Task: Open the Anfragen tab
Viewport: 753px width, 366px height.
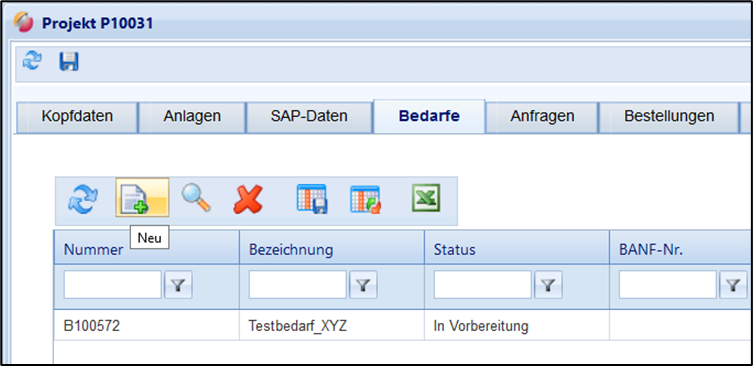Action: click(x=542, y=116)
